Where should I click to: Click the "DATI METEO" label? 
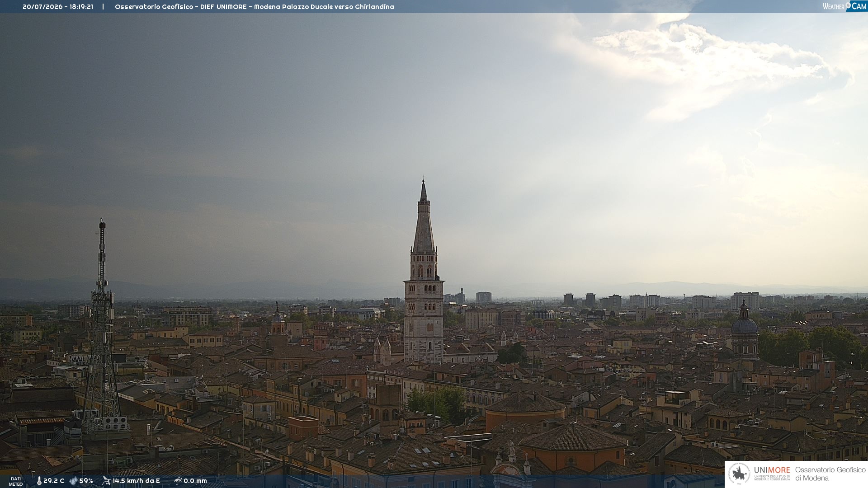pyautogui.click(x=16, y=482)
